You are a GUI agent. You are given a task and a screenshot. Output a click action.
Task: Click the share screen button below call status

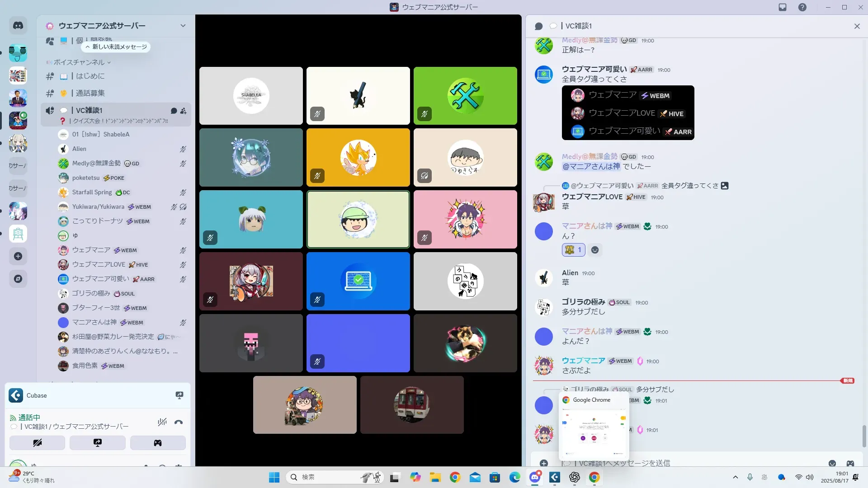coord(97,443)
